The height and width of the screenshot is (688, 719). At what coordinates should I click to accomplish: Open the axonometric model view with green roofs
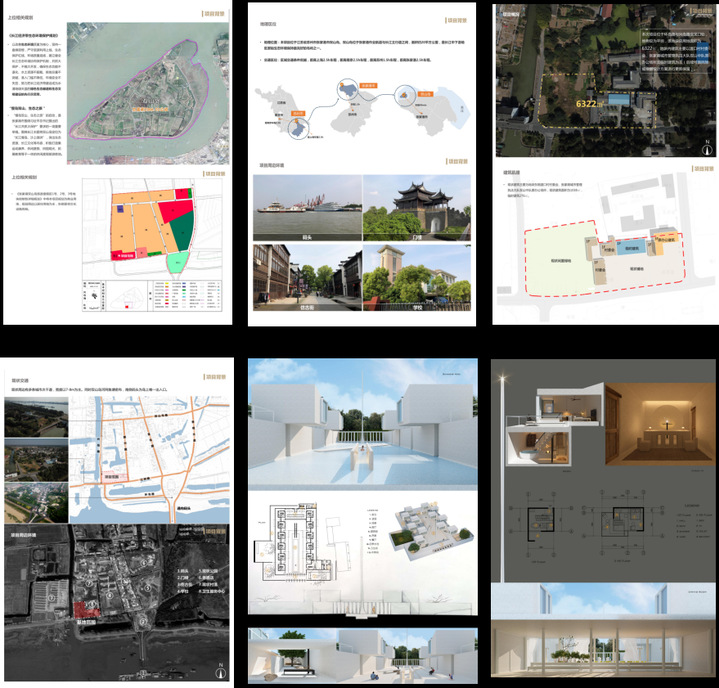click(431, 531)
